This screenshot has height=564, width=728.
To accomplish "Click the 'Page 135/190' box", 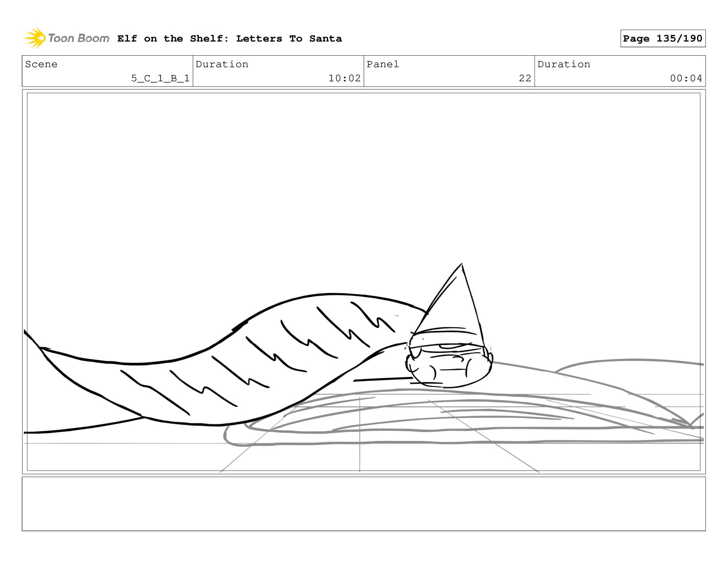I will (663, 38).
